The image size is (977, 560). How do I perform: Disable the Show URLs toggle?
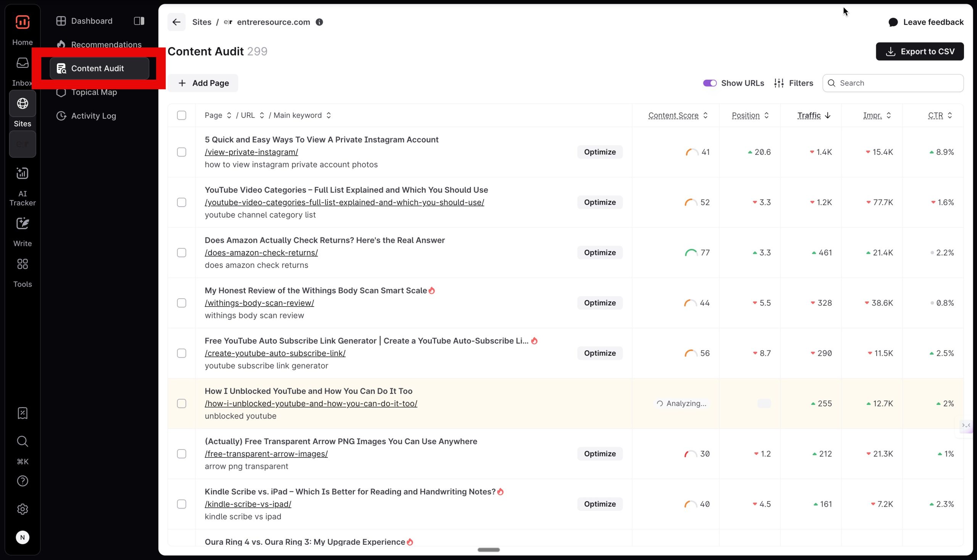coord(709,83)
